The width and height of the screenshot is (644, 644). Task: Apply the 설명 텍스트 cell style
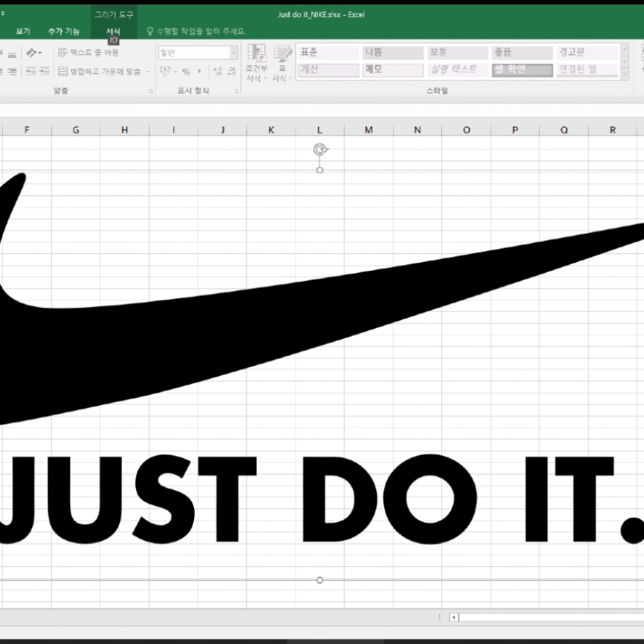tap(457, 70)
